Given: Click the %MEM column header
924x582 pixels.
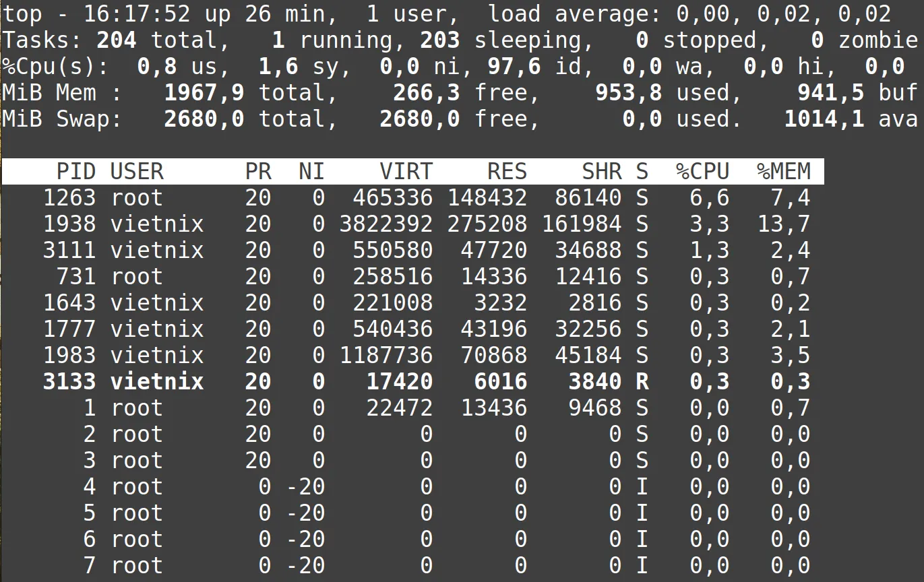Looking at the screenshot, I should pyautogui.click(x=783, y=172).
